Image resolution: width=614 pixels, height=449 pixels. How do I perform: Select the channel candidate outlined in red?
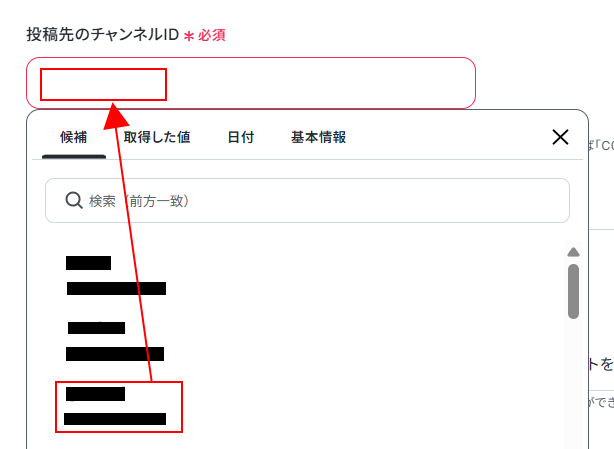point(119,407)
